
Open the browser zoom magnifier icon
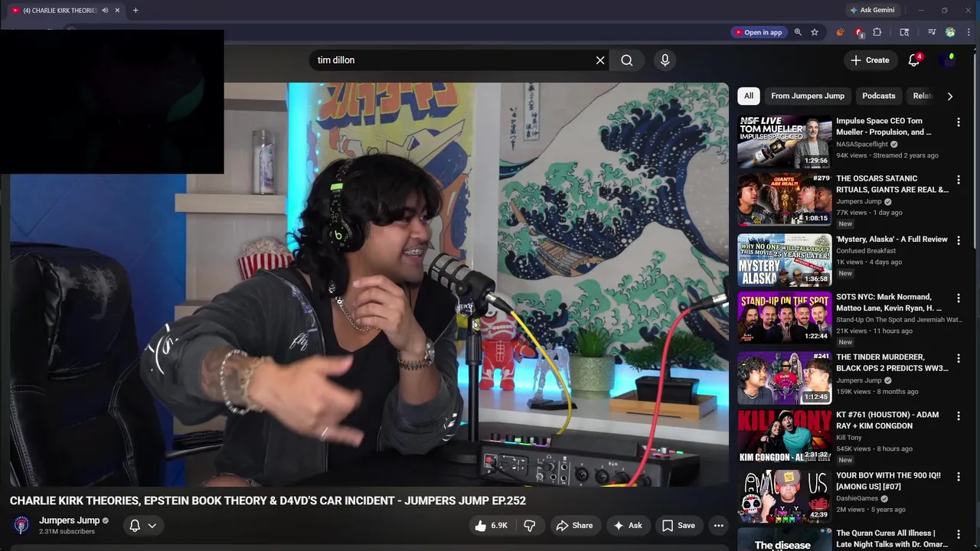coord(798,32)
